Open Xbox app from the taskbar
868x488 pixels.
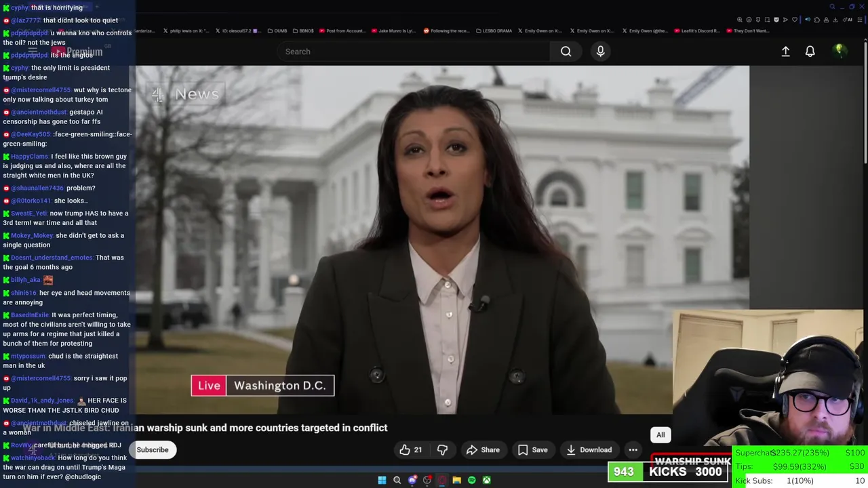click(x=486, y=480)
